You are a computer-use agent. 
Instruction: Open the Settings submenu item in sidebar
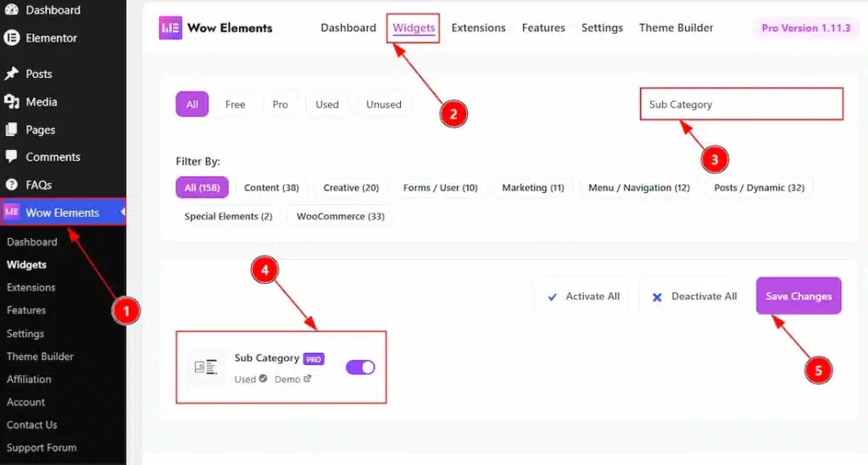[x=25, y=334]
